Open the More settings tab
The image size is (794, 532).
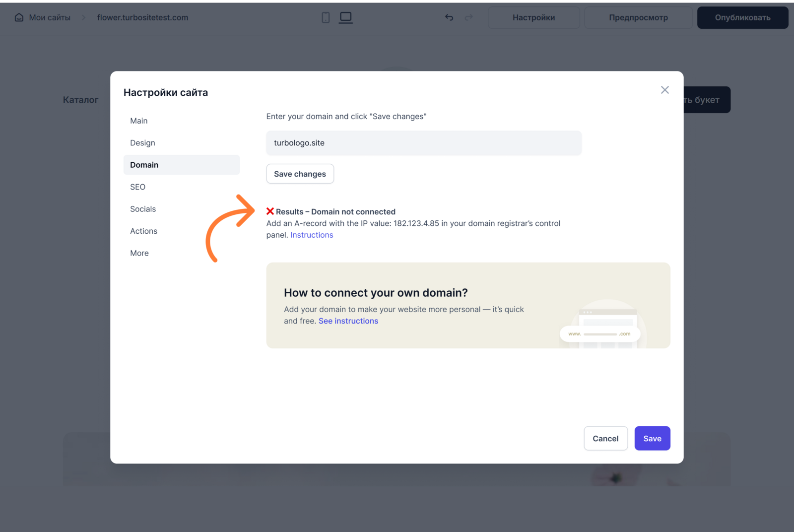pos(139,253)
